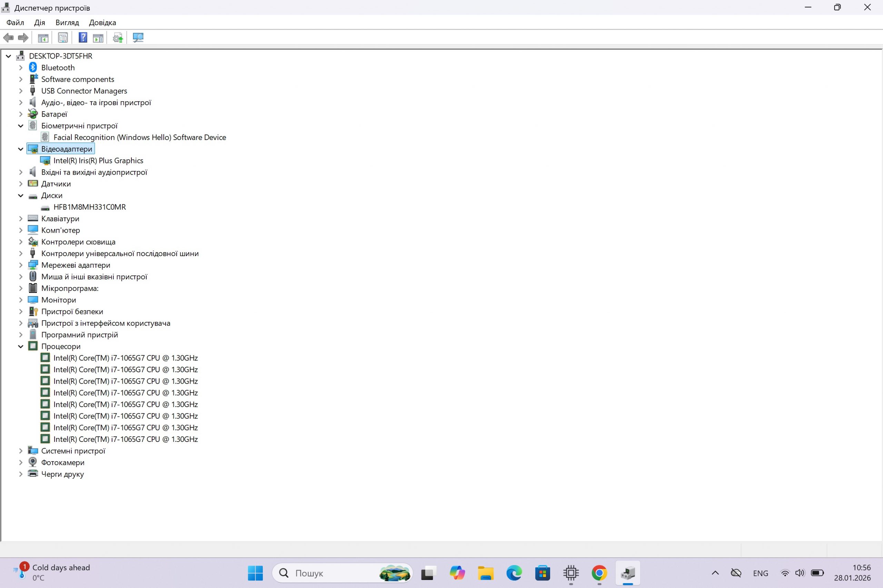
Task: Click Update driver toolbar icon
Action: point(118,38)
